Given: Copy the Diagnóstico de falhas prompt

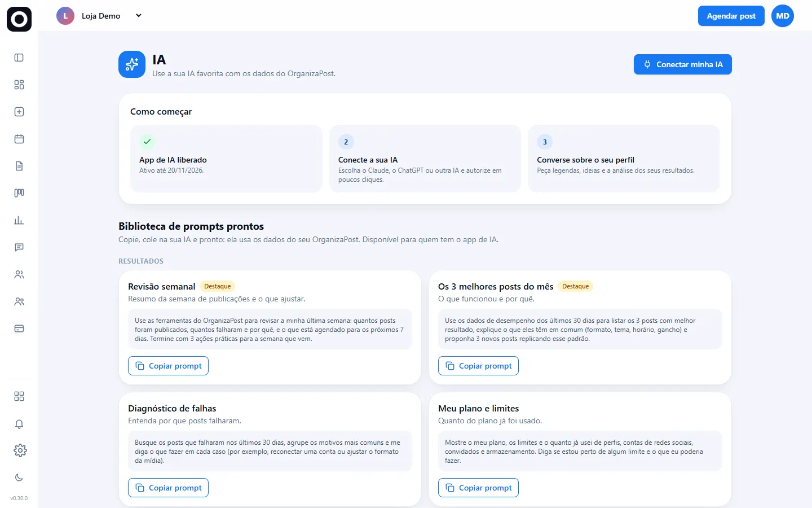Looking at the screenshot, I should (169, 488).
